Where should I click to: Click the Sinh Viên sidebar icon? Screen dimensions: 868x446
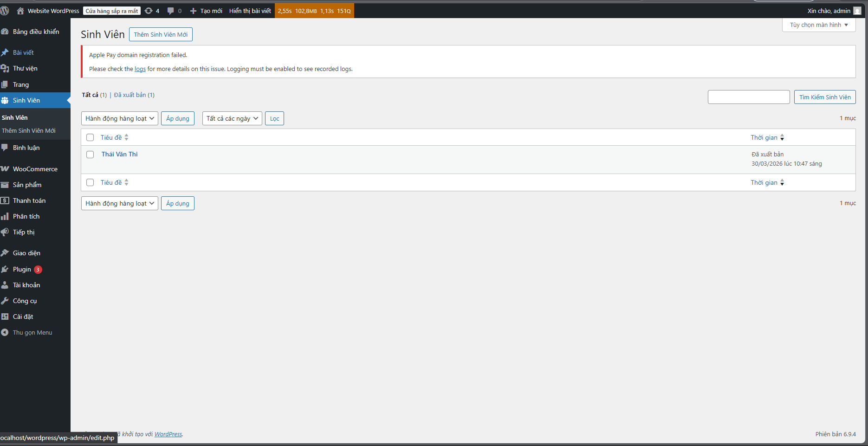pos(5,100)
